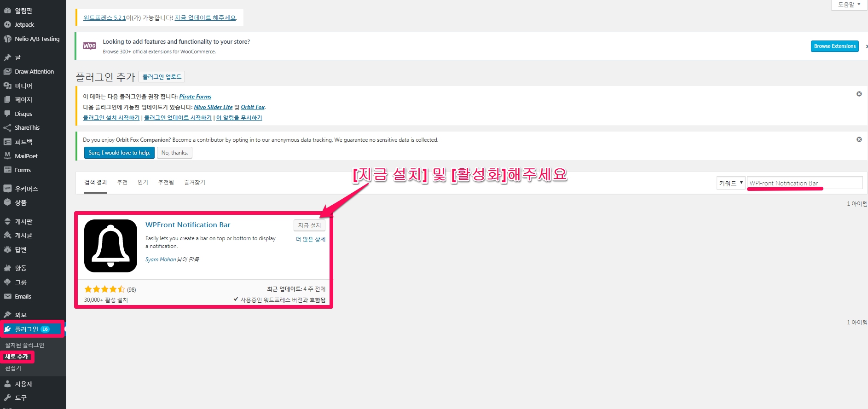
Task: Click the MailPoet sidebar icon
Action: click(x=7, y=156)
